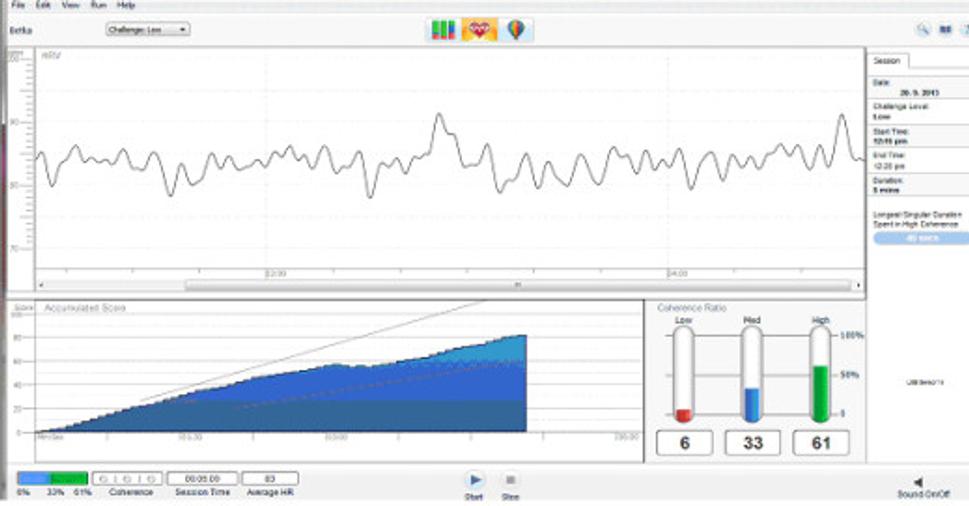Click the HRV graph right scroll arrow

(858, 285)
